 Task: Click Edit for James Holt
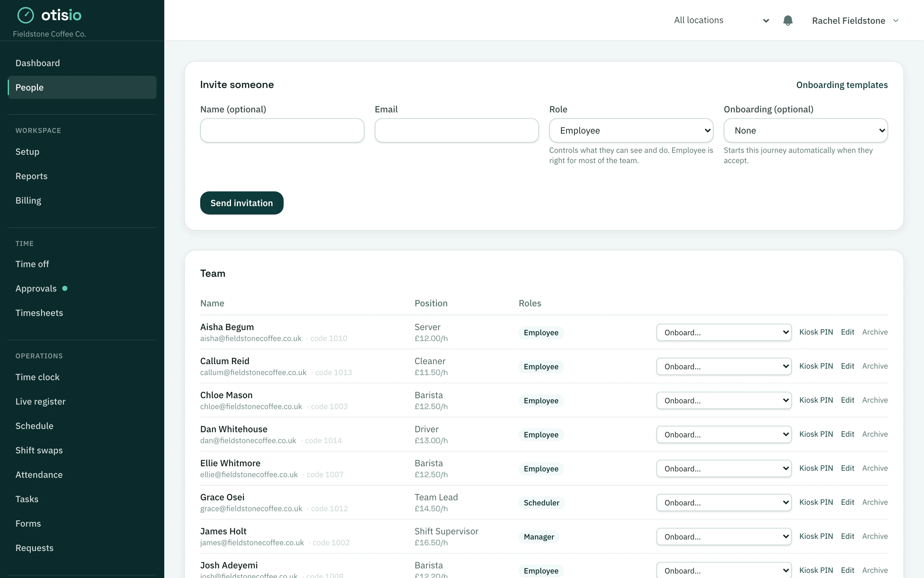(847, 536)
